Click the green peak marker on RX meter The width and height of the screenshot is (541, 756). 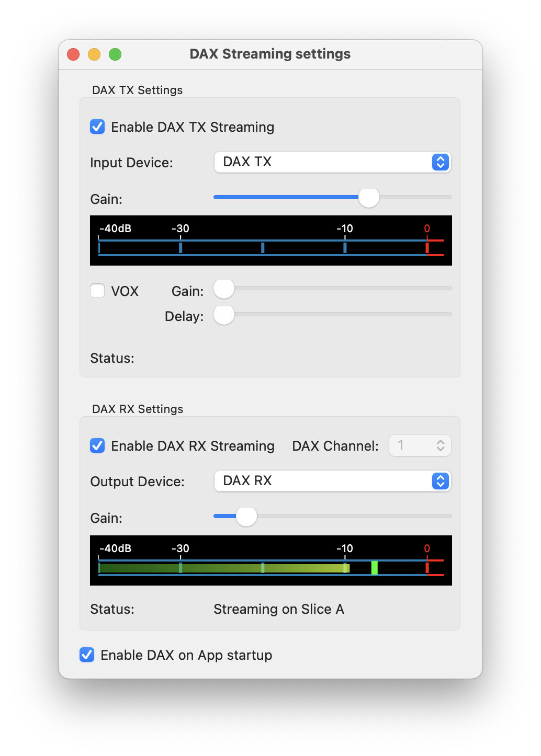(x=375, y=568)
